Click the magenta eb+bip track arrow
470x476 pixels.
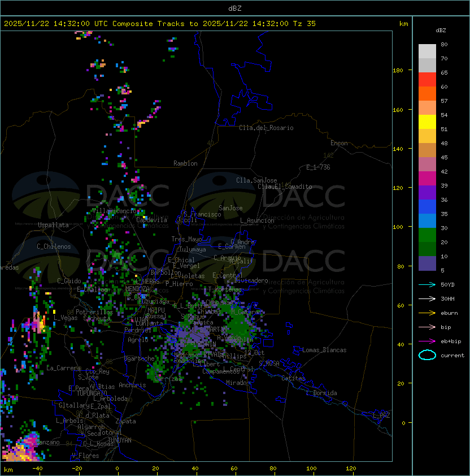click(427, 341)
